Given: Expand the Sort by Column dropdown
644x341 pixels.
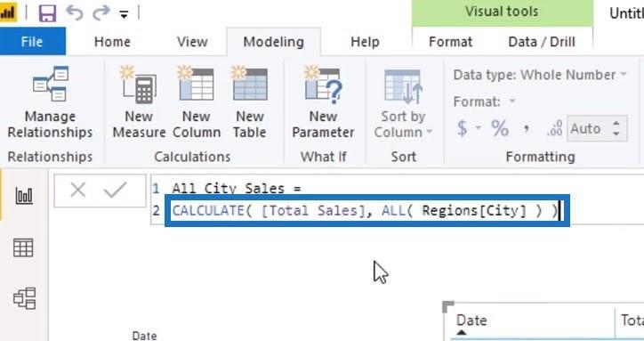Looking at the screenshot, I should pos(403,102).
